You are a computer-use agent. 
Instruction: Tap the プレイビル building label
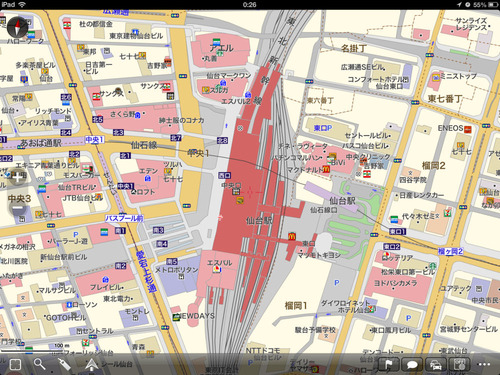[106, 287]
